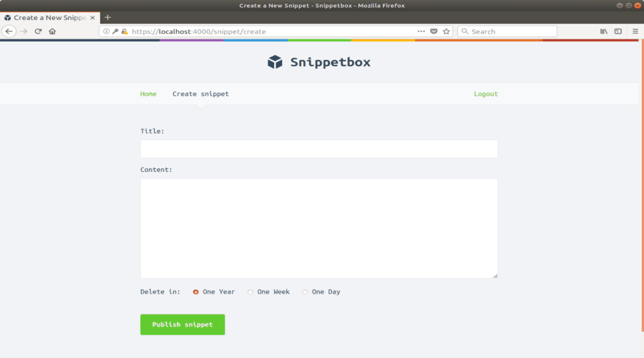Click the saved-login key icon in address bar
644x358 pixels.
click(x=115, y=32)
